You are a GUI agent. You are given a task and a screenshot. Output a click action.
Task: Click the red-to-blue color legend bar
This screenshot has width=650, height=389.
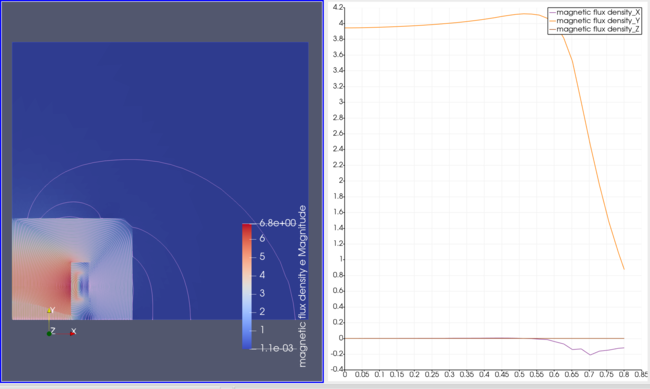coord(247,286)
